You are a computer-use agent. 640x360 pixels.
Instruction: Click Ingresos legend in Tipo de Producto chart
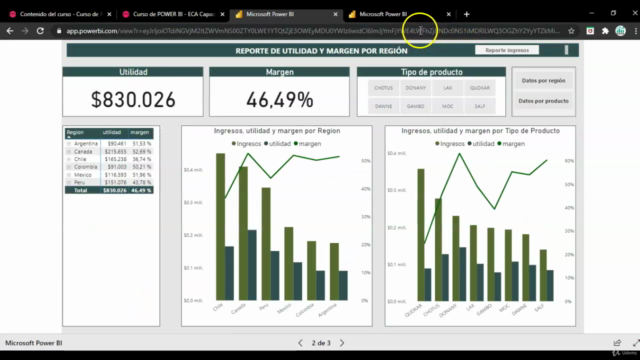[450, 144]
